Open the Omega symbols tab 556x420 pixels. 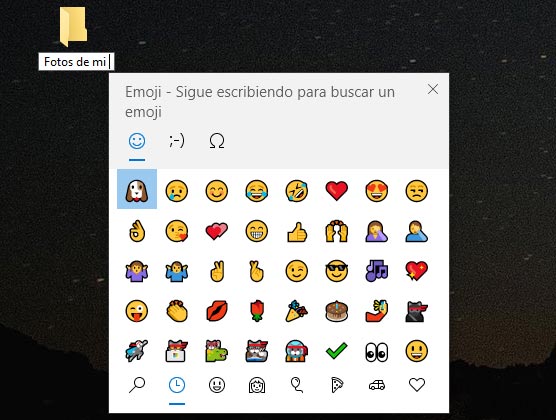[217, 141]
